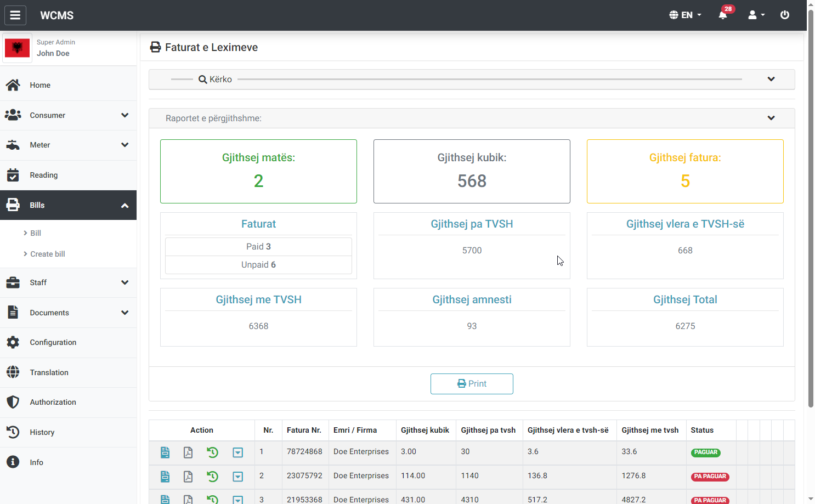This screenshot has width=815, height=504.
Task: Click the Bills printer icon in sidebar
Action: [x=13, y=205]
